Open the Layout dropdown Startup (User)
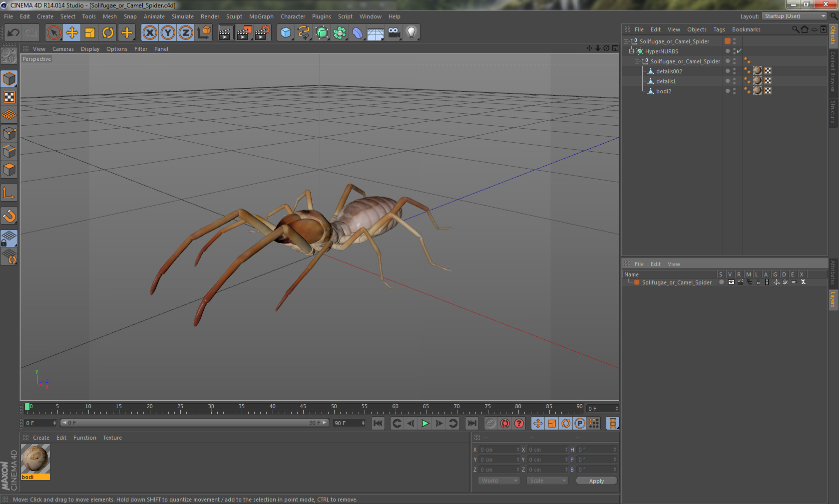The width and height of the screenshot is (839, 504). click(795, 16)
